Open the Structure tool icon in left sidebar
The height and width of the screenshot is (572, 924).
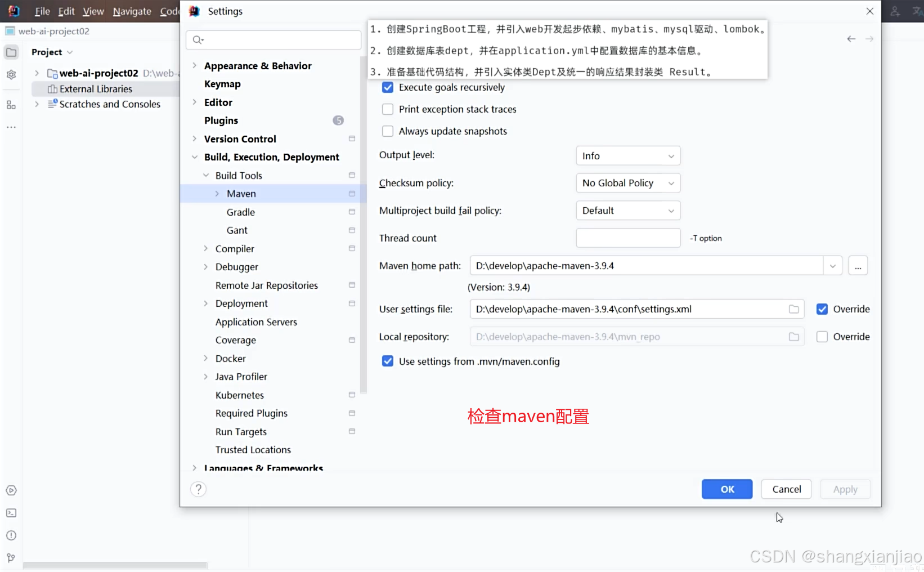(11, 105)
